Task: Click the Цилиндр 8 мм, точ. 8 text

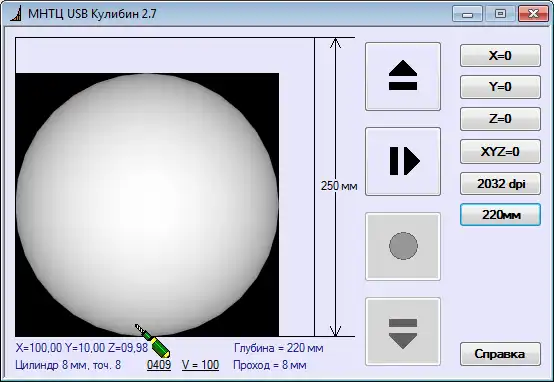Action: point(68,365)
